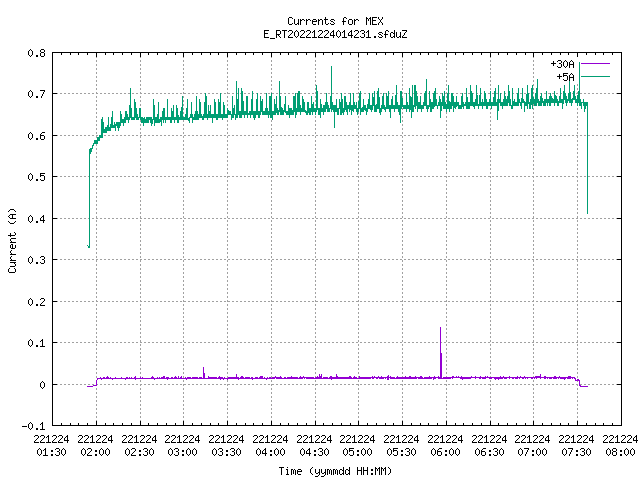Click the 221224 02:00 time tick label

point(96,445)
